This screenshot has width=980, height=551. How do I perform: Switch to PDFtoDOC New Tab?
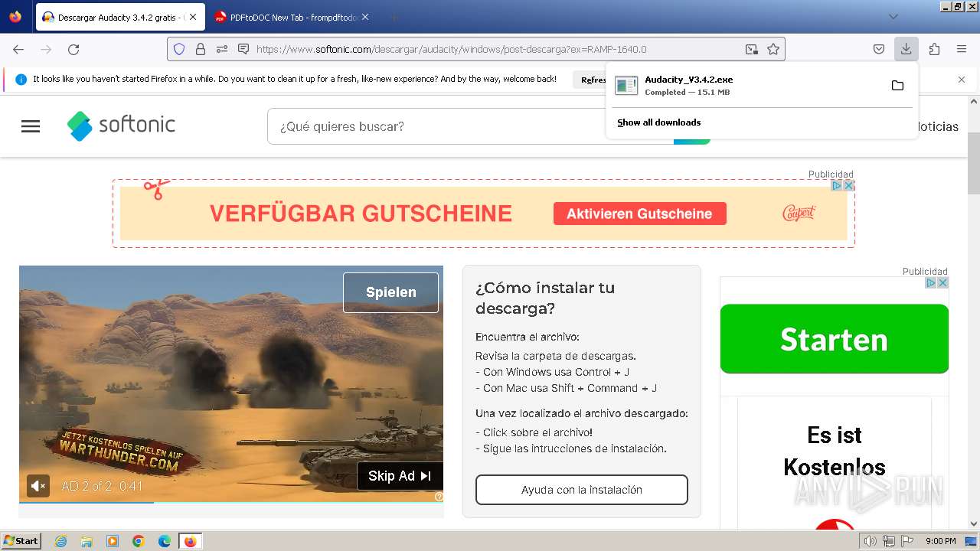292,17
